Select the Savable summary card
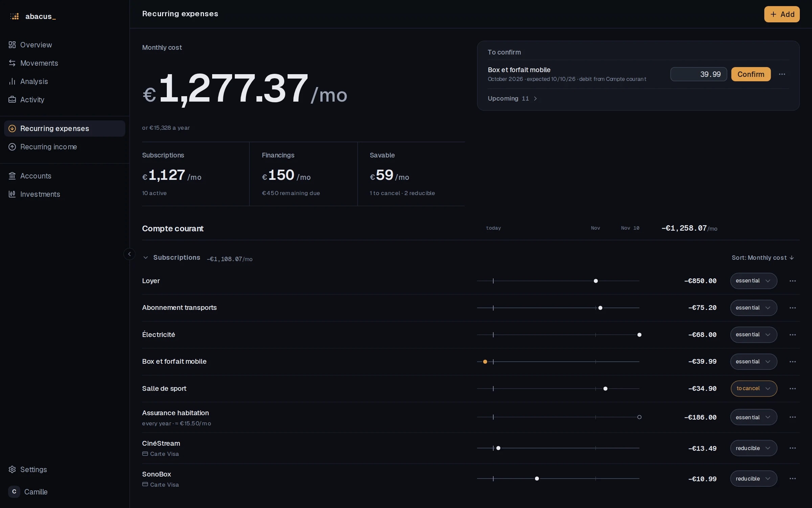The height and width of the screenshot is (508, 812). [411, 174]
